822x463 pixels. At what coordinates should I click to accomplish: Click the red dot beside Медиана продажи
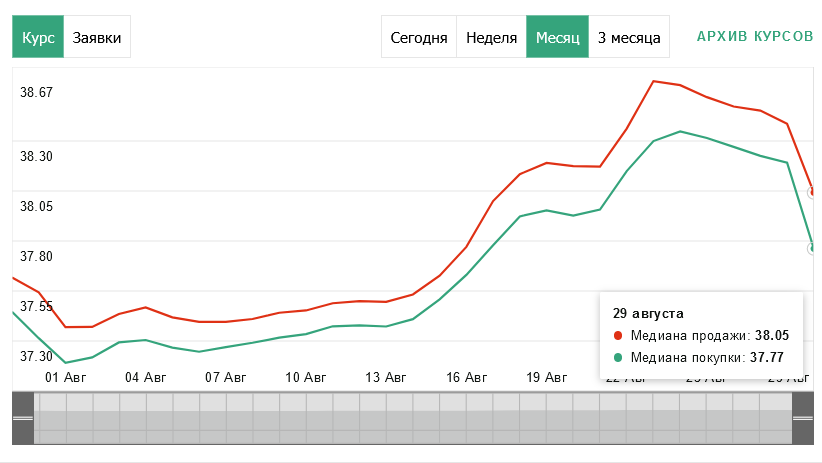pos(618,336)
